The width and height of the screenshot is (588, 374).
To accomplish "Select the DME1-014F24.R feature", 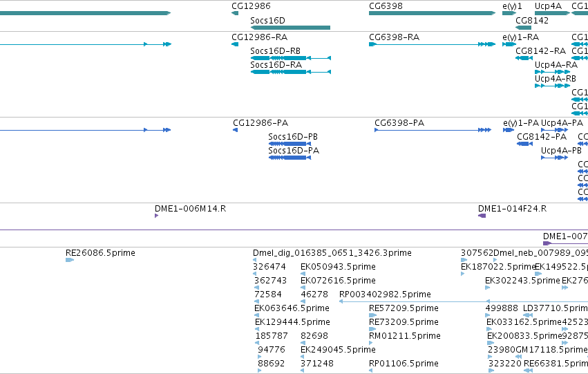I will click(482, 215).
